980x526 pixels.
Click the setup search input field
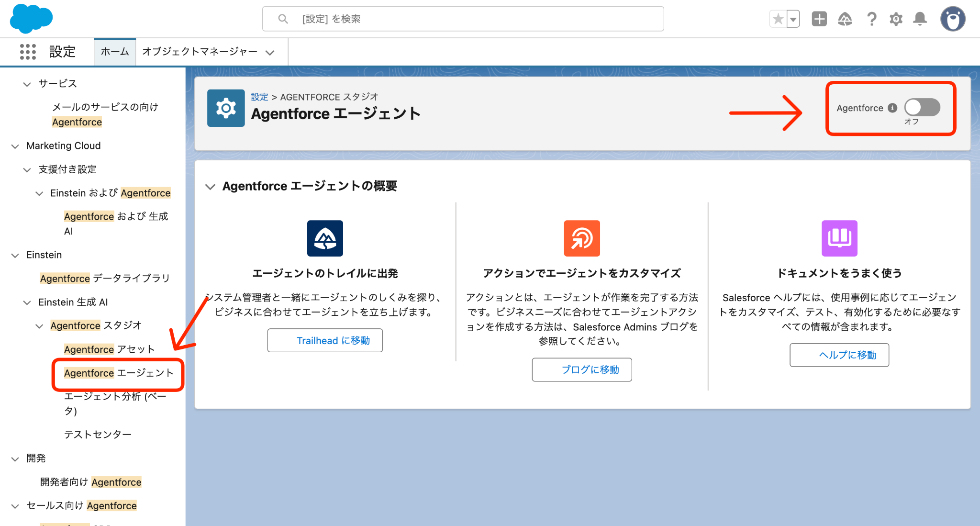(x=463, y=19)
